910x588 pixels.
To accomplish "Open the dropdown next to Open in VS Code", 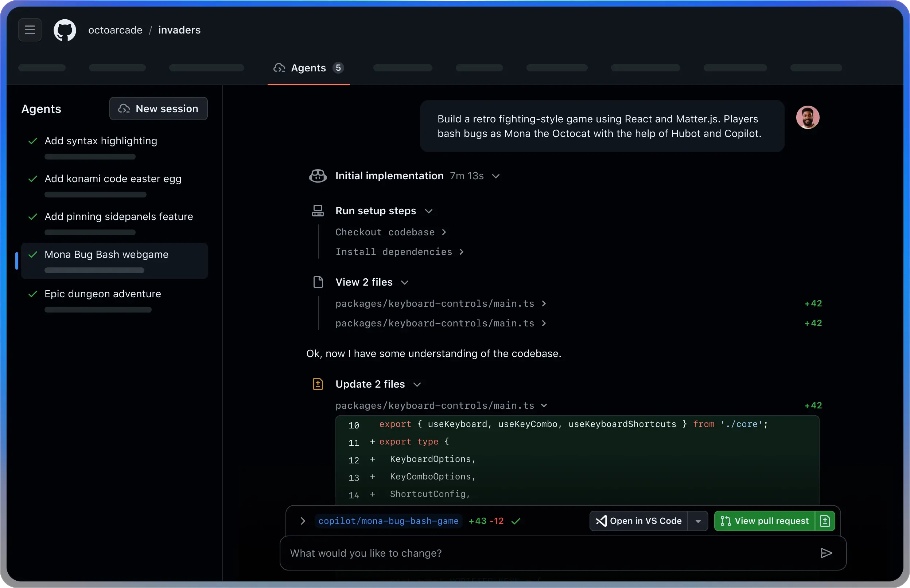I will click(698, 521).
